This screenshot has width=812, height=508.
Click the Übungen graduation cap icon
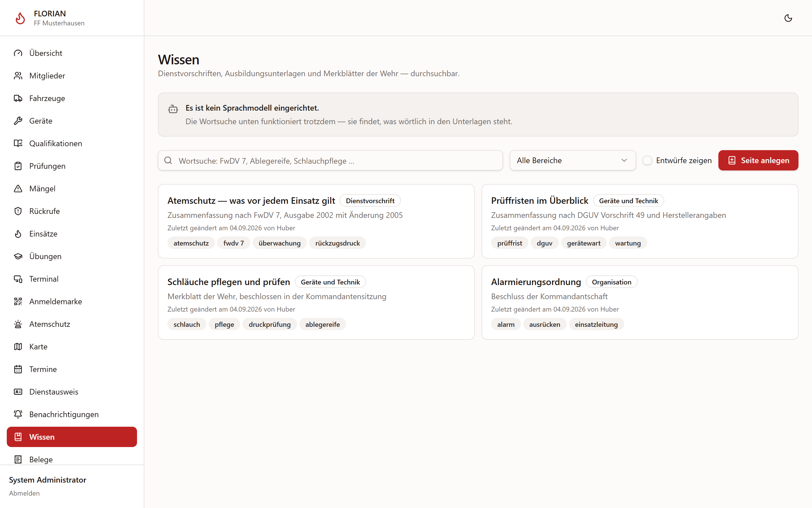pos(18,256)
